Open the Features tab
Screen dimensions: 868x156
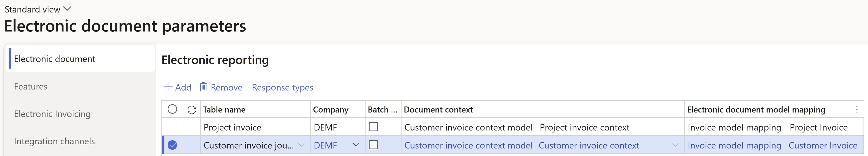[31, 86]
